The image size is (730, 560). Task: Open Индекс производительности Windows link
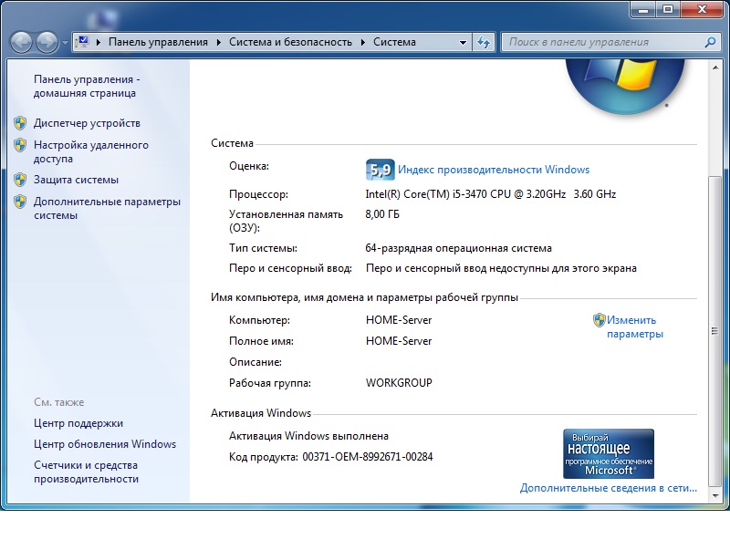(x=494, y=170)
